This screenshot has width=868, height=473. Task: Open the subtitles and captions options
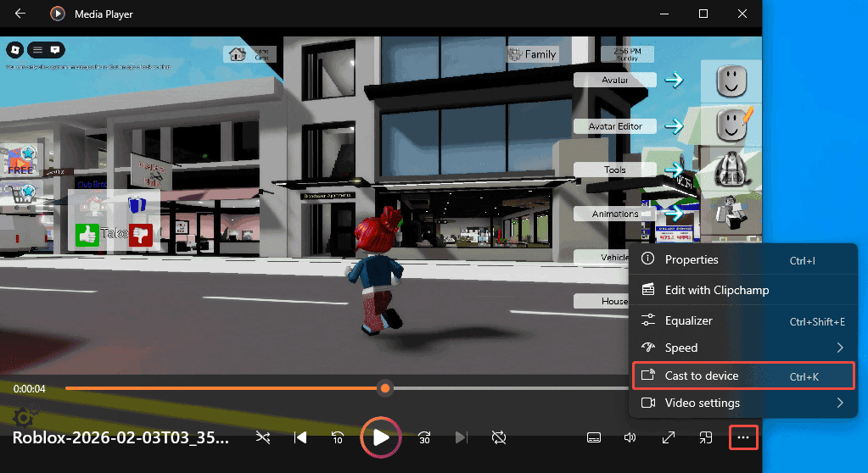click(x=593, y=437)
